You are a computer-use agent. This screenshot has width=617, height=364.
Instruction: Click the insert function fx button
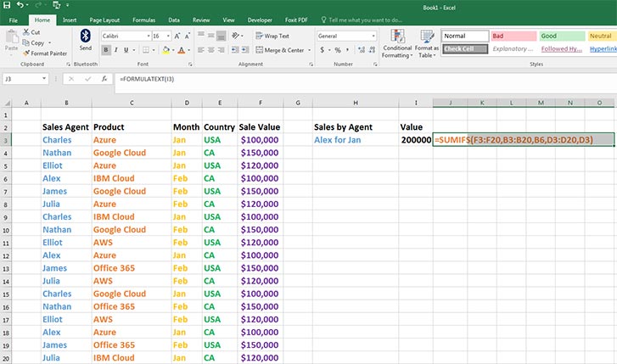(x=104, y=79)
